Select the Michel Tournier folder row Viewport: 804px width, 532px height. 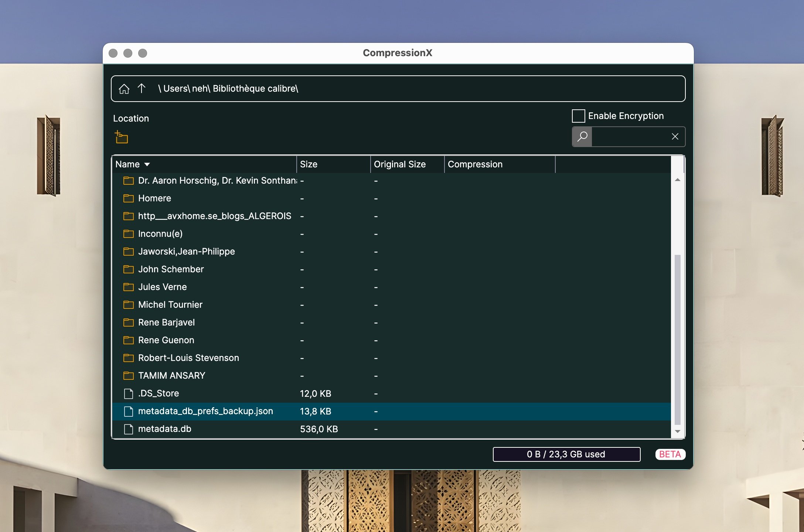[x=170, y=304]
